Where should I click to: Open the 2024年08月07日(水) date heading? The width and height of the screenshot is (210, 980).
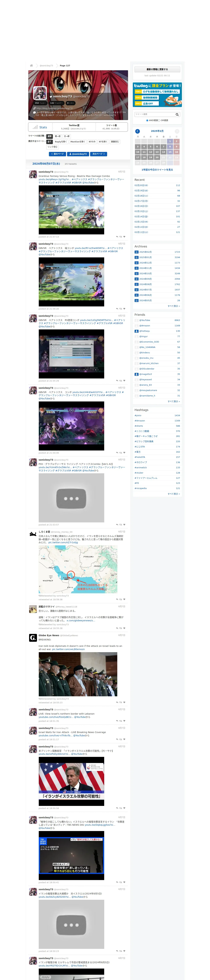tap(46, 164)
